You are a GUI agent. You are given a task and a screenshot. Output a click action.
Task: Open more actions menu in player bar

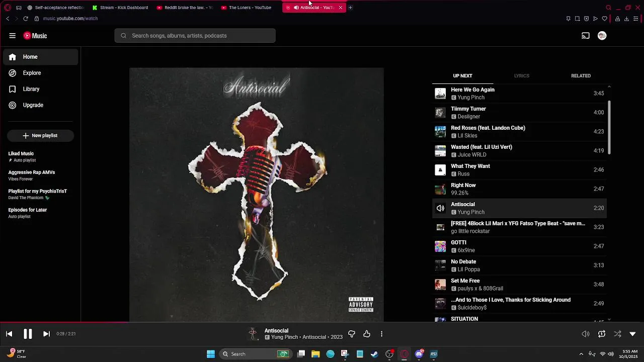(x=381, y=334)
